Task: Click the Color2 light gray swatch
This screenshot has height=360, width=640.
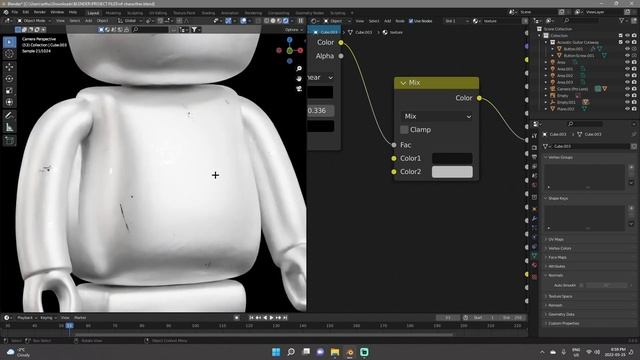Action: 452,172
